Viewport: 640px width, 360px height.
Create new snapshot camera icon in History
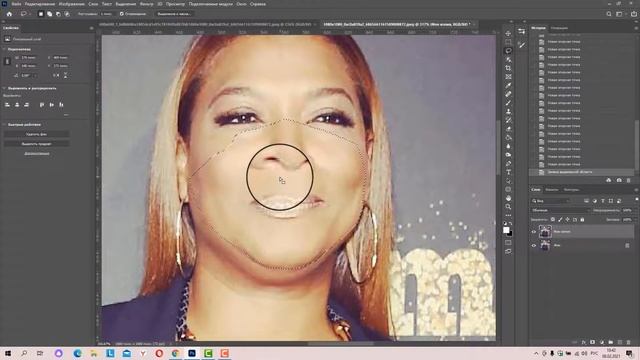tap(619, 180)
